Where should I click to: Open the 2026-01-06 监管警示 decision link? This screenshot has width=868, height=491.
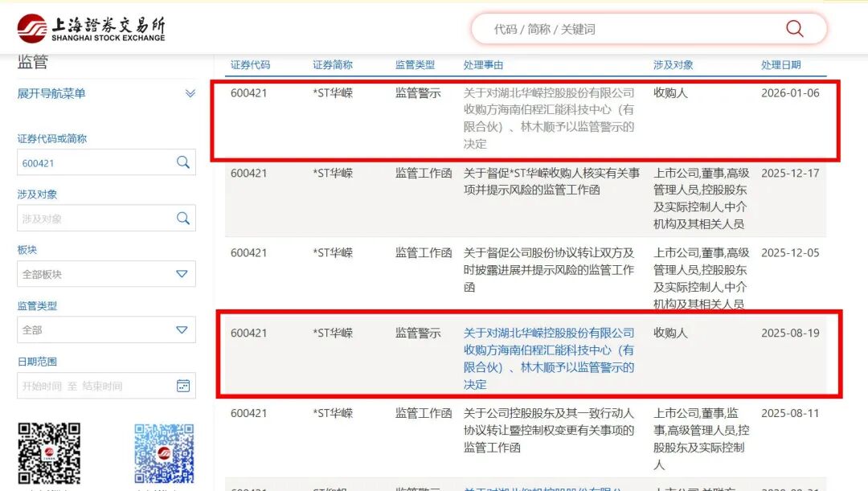(549, 118)
